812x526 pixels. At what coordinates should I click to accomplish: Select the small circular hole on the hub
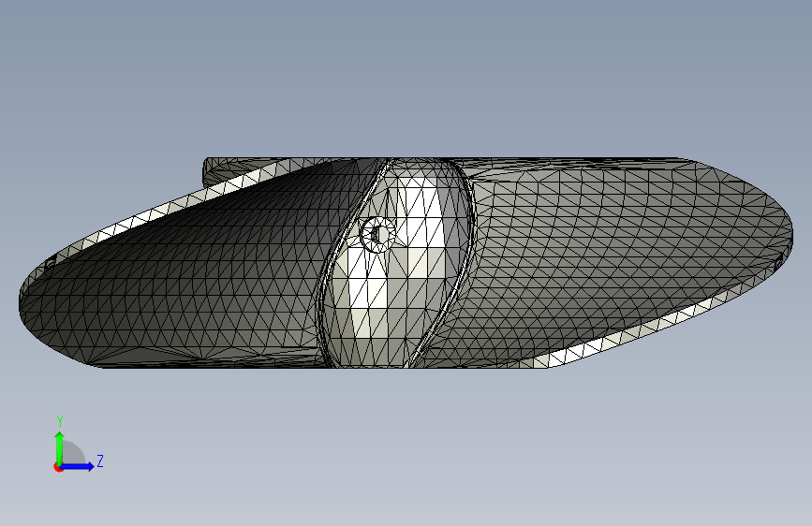point(378,235)
